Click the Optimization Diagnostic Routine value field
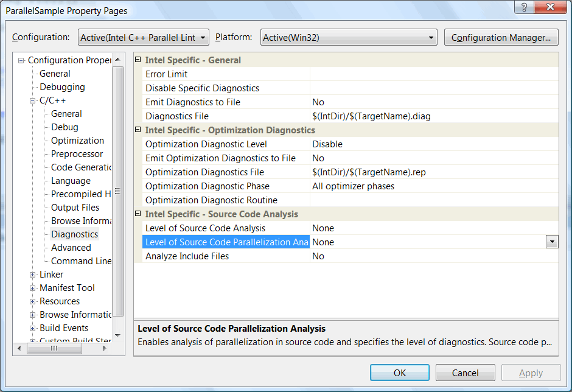572x392 pixels. [x=434, y=200]
